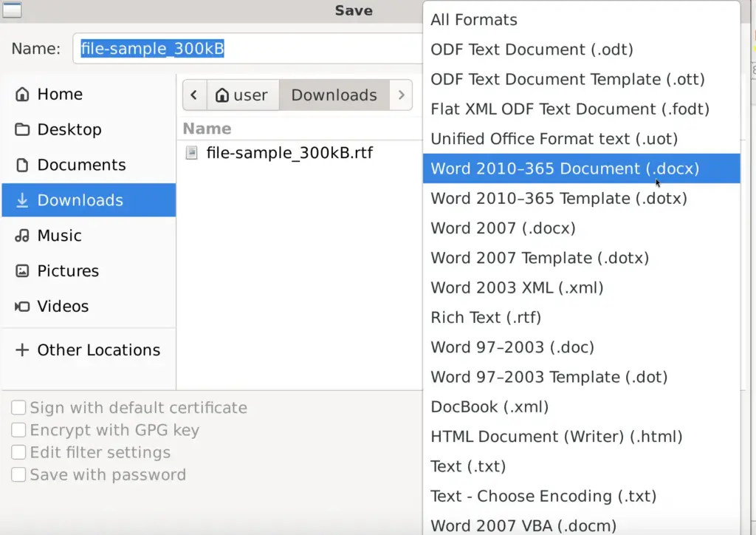Select Word 2010–365 Template (.dotx)
The image size is (756, 535).
tap(582, 198)
